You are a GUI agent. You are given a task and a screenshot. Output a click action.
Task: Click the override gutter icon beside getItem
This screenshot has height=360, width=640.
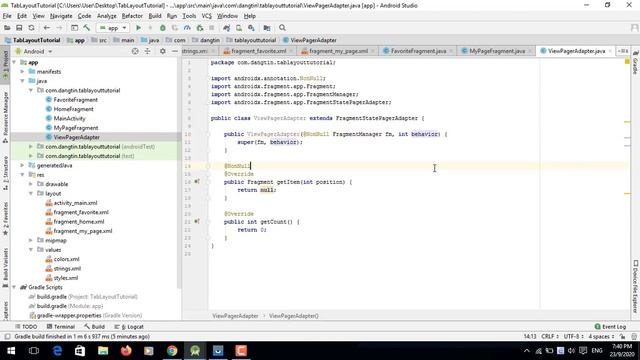point(197,182)
